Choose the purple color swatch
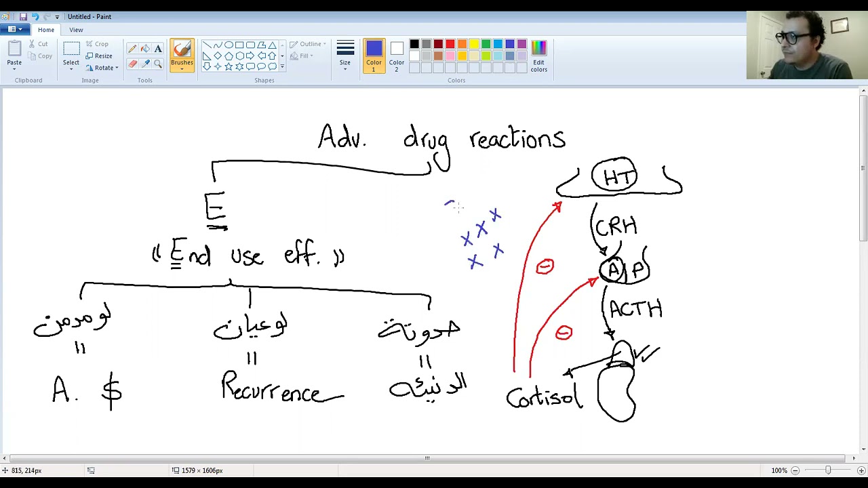The height and width of the screenshot is (488, 868). [522, 44]
